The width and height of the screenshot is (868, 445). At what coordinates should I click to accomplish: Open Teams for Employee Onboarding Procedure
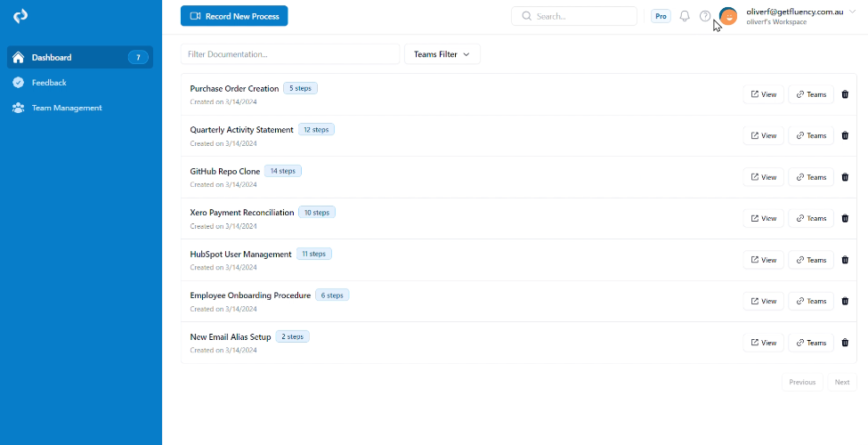pyautogui.click(x=811, y=301)
